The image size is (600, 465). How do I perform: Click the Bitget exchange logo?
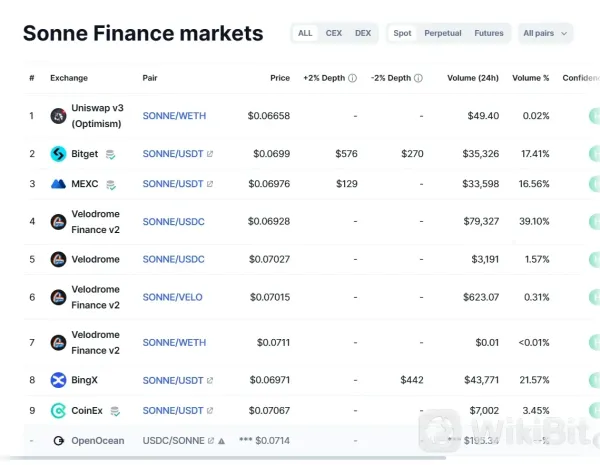click(x=58, y=154)
